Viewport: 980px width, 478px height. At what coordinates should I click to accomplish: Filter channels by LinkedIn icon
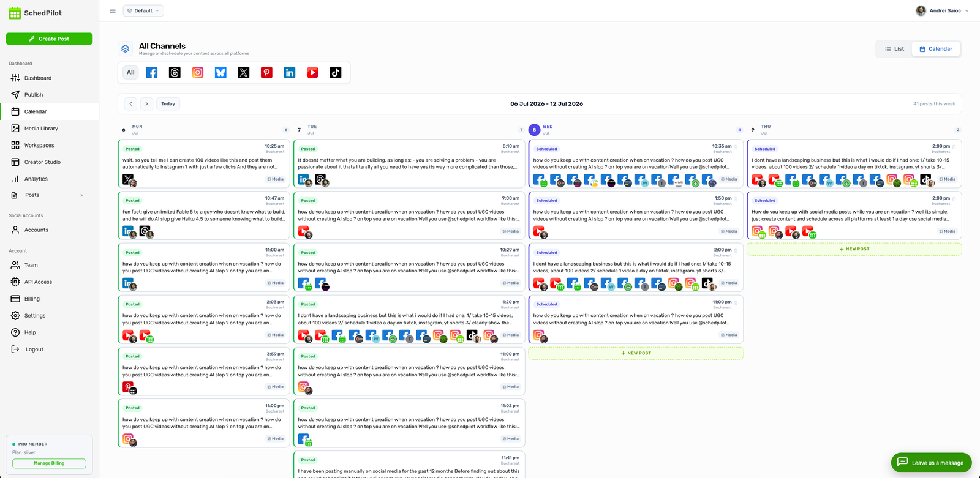[290, 72]
